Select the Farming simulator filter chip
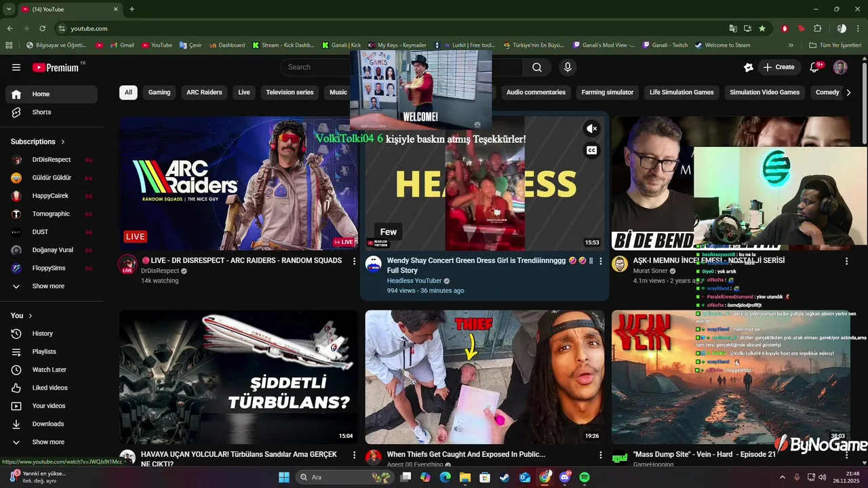 point(608,92)
